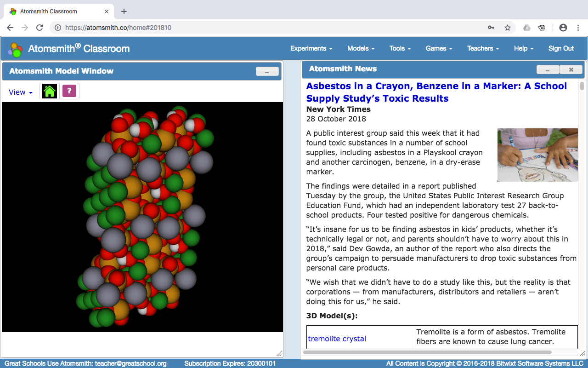Bookmark this page with star icon
Screen dimensions: 588x368
point(508,28)
